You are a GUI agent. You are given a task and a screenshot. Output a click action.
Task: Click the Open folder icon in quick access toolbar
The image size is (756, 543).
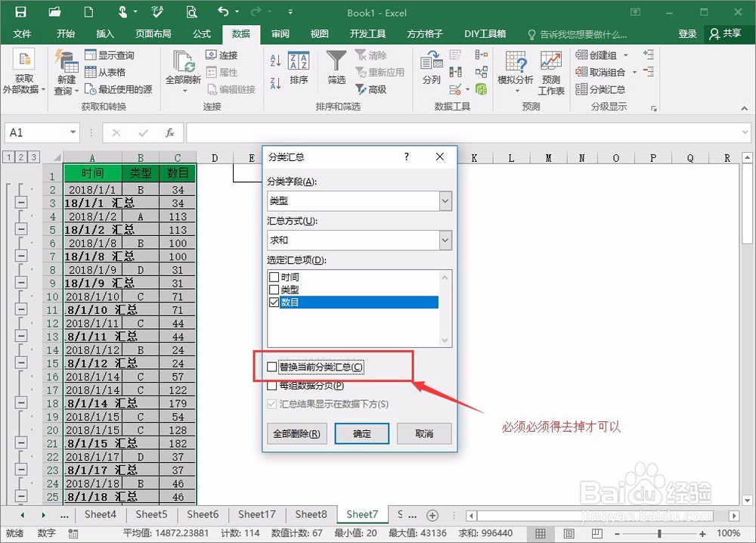point(55,11)
